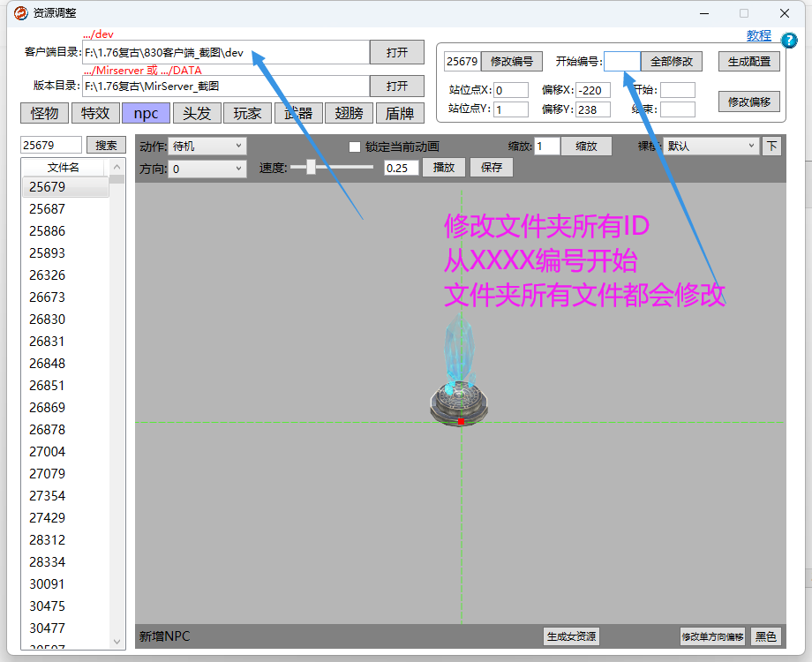Click the speed slider handle
This screenshot has width=812, height=662.
tap(311, 167)
